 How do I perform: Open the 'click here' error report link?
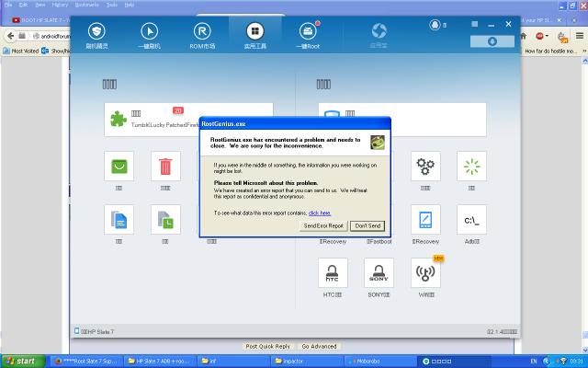pyautogui.click(x=320, y=213)
